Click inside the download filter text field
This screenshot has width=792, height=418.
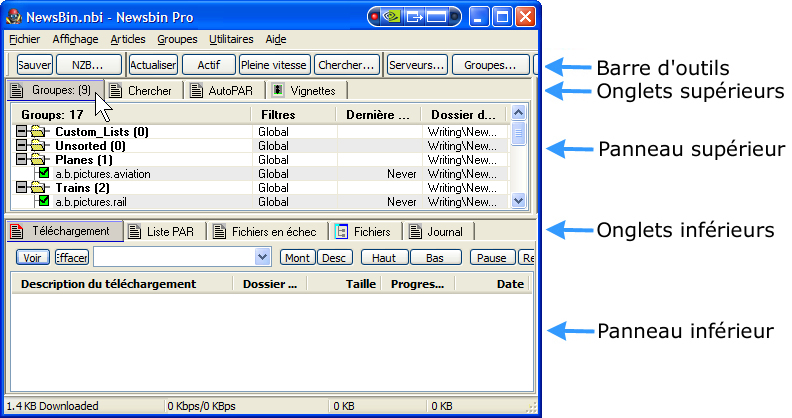pyautogui.click(x=174, y=257)
